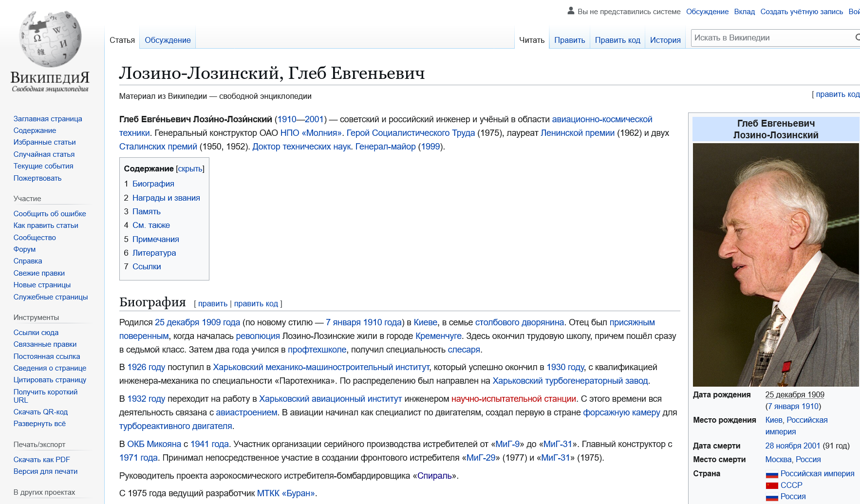The height and width of the screenshot is (504, 860).
Task: Open 'Форум' sidebar link
Action: (24, 249)
